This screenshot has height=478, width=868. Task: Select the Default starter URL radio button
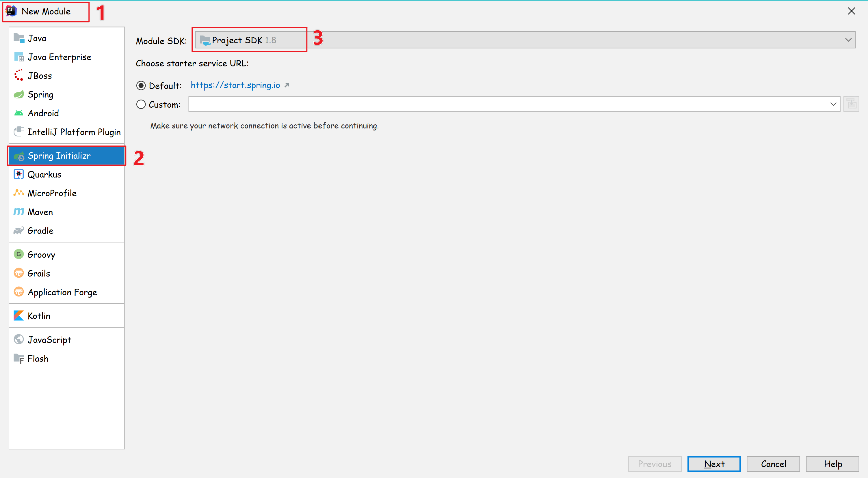(141, 85)
